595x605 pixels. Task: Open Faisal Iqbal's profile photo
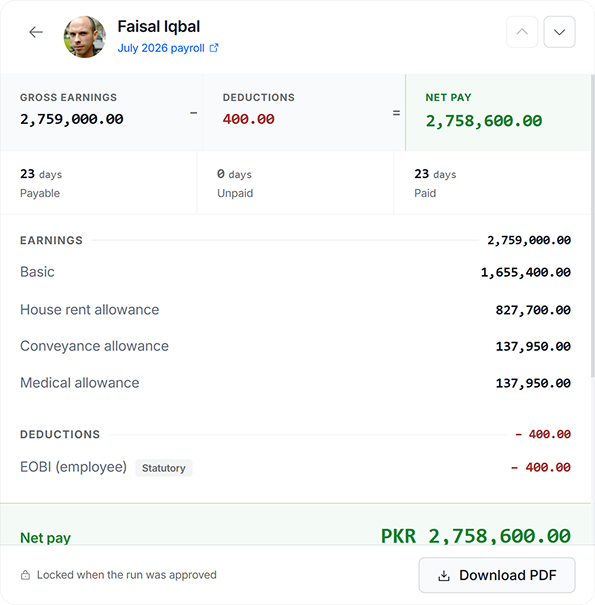pos(85,37)
